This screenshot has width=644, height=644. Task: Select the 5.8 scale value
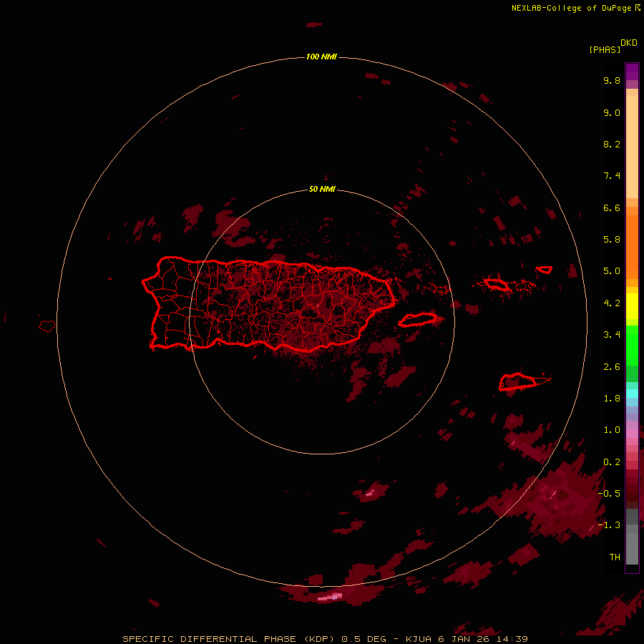click(x=612, y=240)
